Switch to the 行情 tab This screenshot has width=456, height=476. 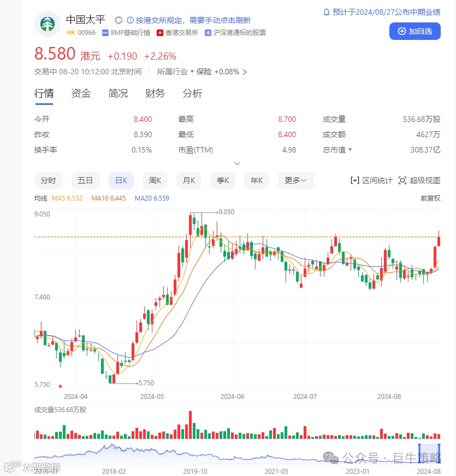44,93
